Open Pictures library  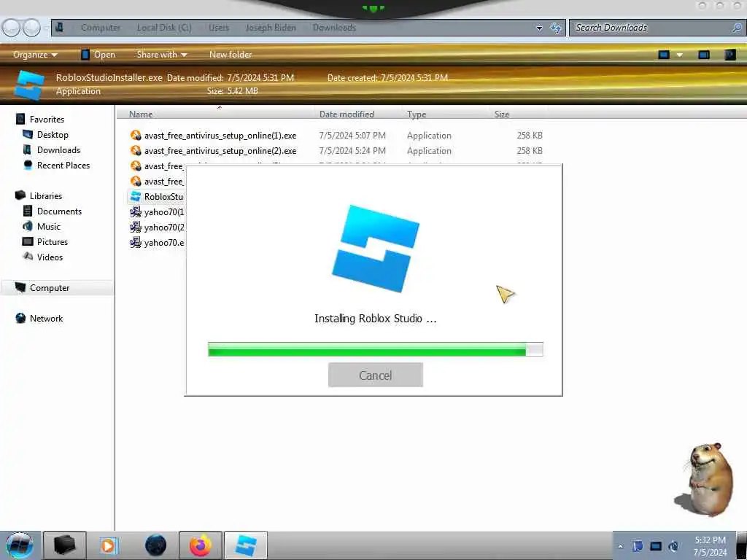point(53,241)
